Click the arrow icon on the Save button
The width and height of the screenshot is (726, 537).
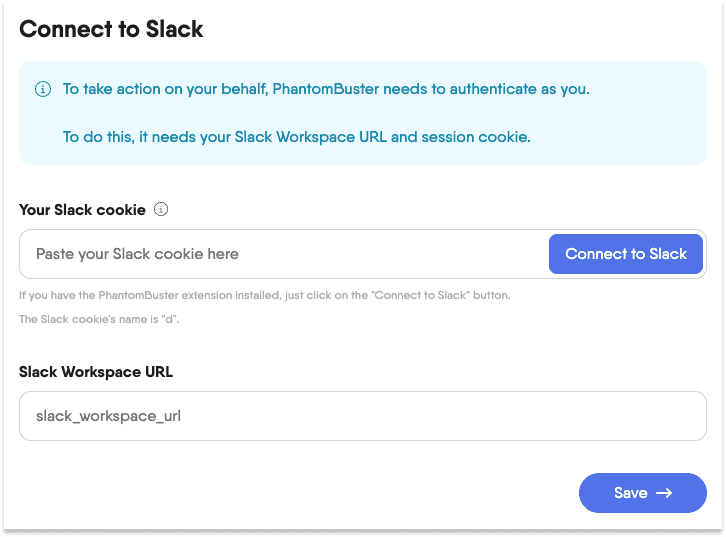click(x=664, y=493)
